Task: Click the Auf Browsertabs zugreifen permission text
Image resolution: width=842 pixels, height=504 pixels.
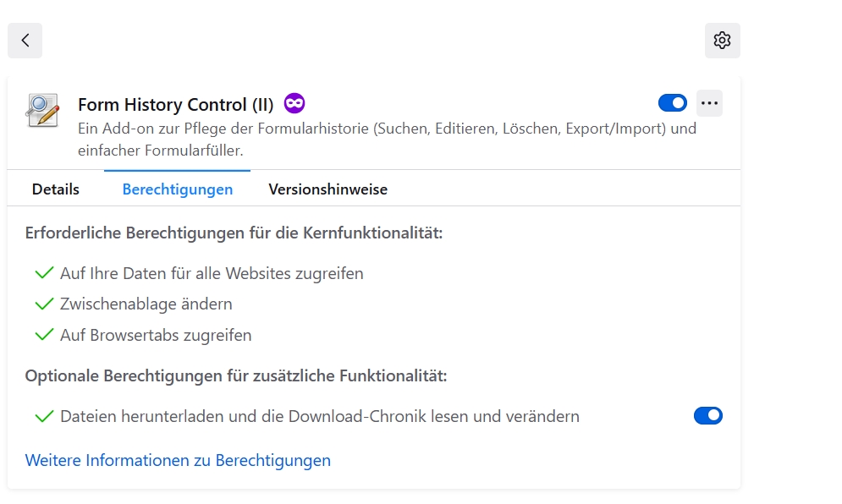Action: [x=156, y=335]
